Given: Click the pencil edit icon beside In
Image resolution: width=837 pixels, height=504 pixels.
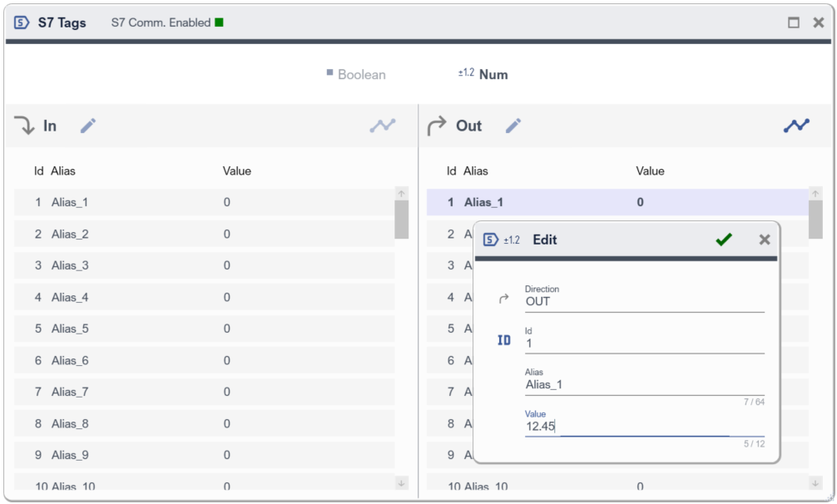Looking at the screenshot, I should point(88,126).
